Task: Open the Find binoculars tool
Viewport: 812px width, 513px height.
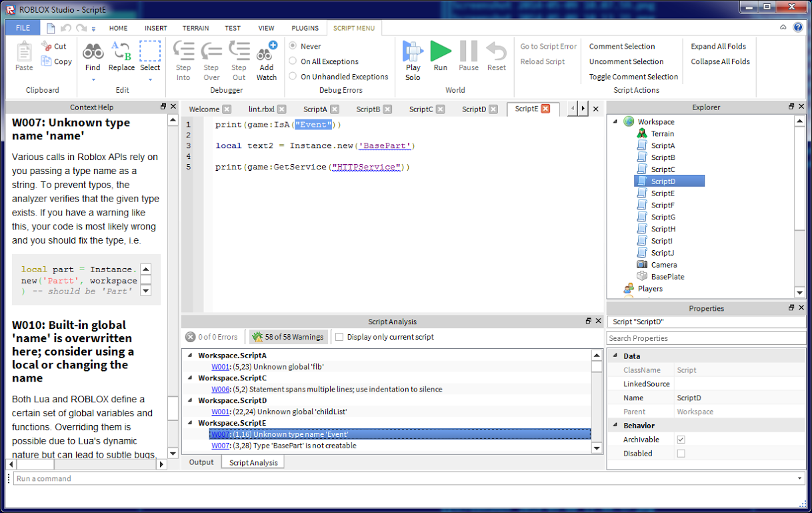Action: click(93, 51)
